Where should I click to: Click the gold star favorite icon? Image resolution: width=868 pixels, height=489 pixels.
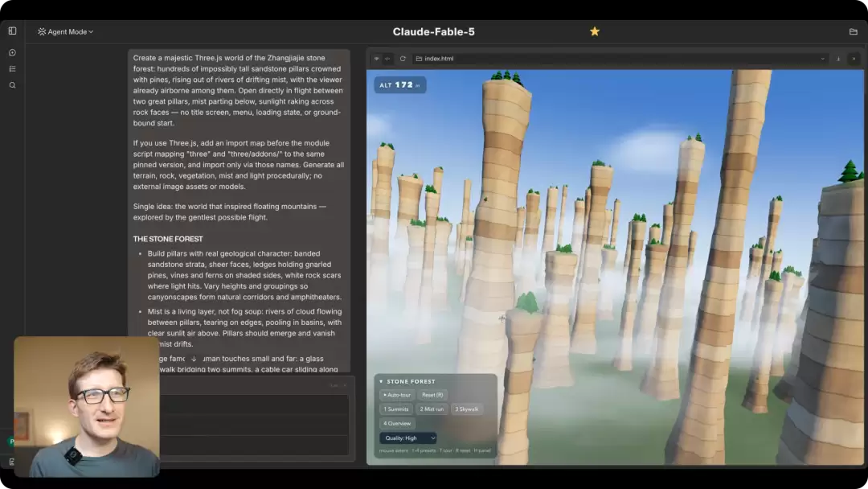[595, 31]
